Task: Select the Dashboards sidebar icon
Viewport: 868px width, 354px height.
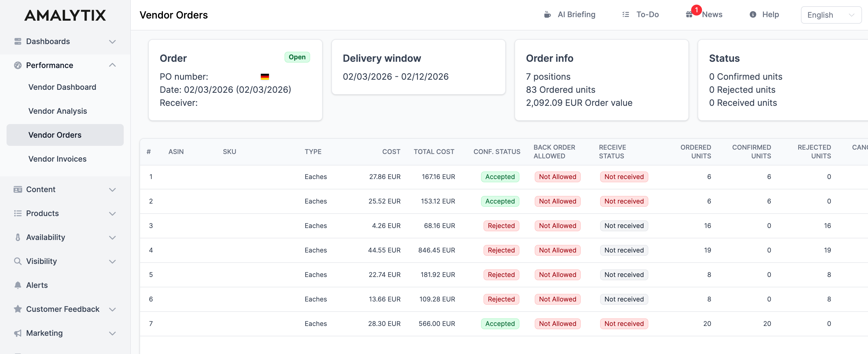Action: coord(17,41)
